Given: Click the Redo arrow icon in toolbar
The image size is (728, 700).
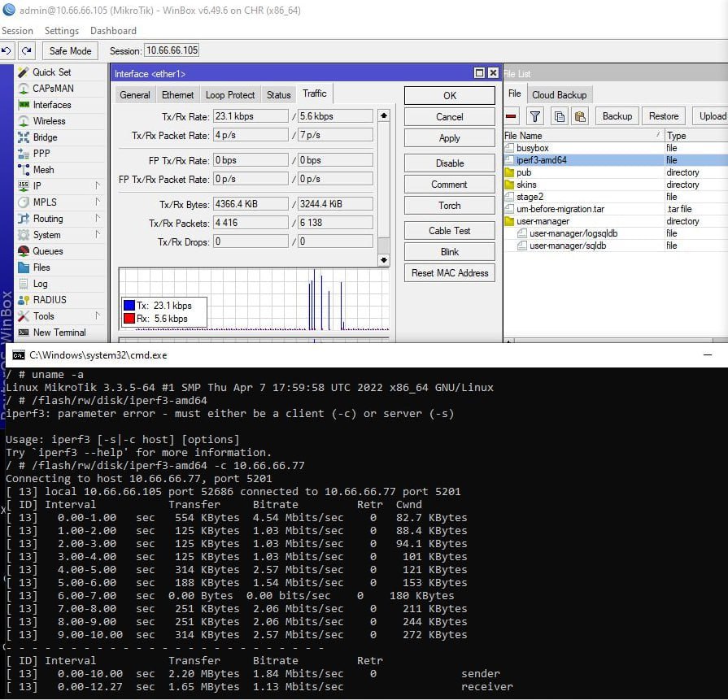Looking at the screenshot, I should click(x=27, y=50).
